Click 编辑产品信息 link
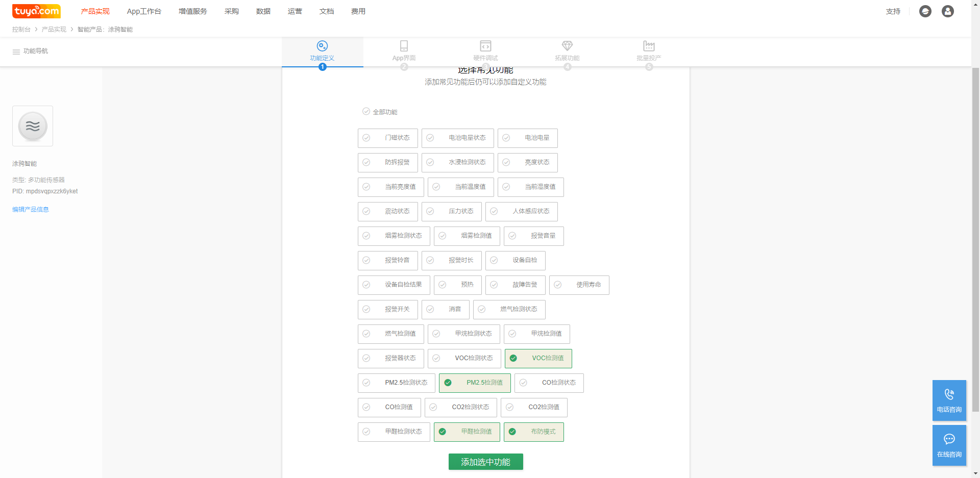980x478 pixels. coord(31,210)
